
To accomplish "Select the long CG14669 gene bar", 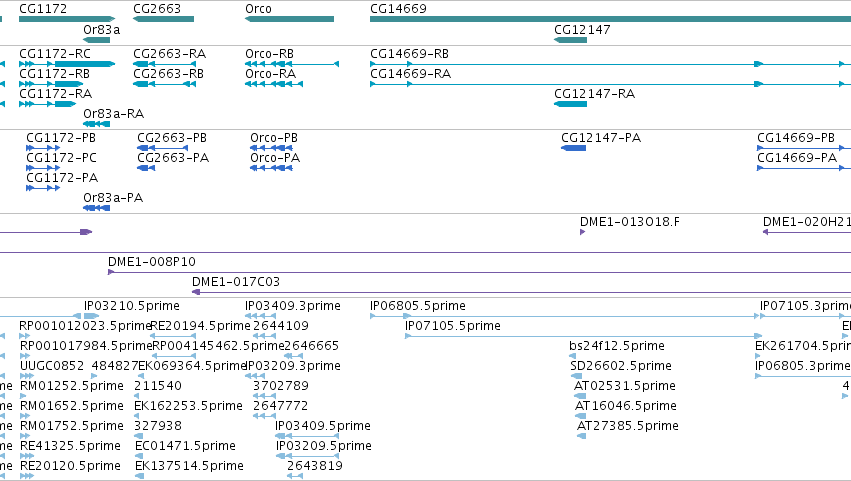I will (611, 19).
